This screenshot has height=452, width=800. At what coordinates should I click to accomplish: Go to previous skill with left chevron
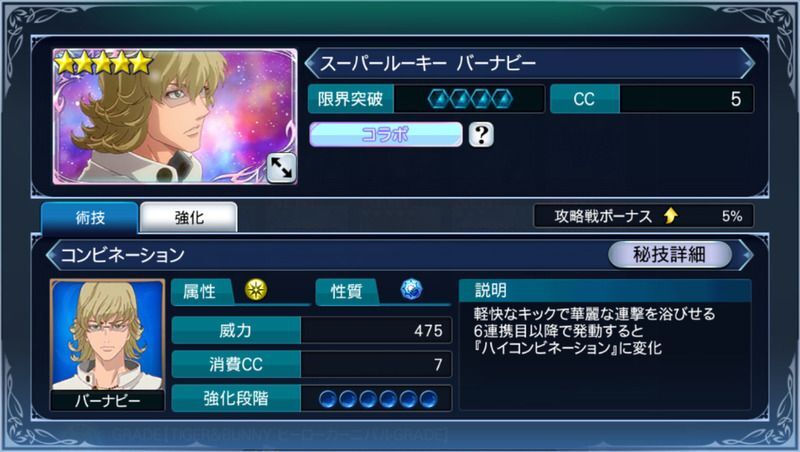coord(52,255)
